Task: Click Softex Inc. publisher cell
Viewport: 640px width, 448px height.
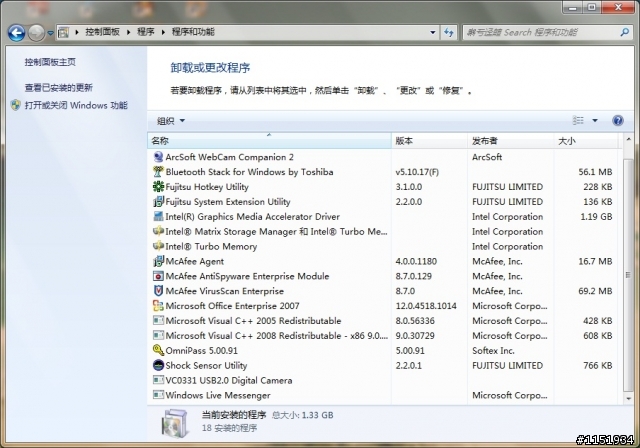Action: [493, 350]
